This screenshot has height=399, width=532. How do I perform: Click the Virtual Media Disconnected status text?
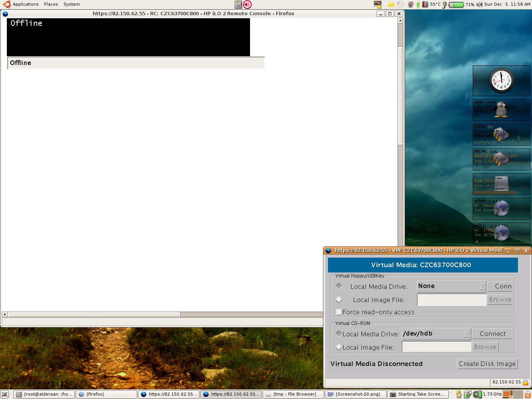click(377, 364)
